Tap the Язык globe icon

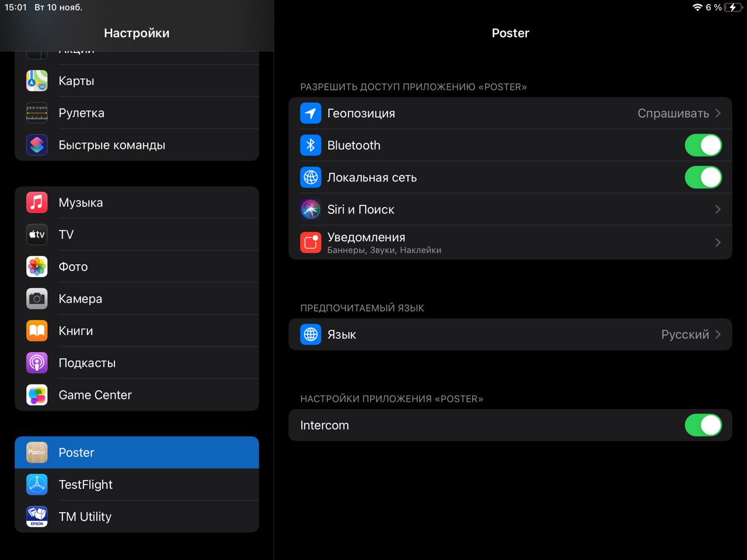pyautogui.click(x=310, y=334)
